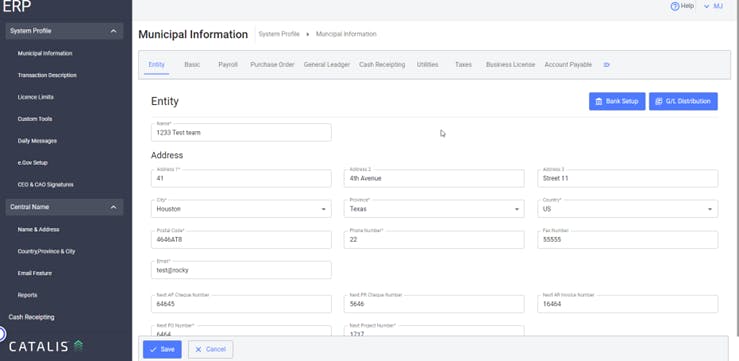Click System Profile breadcrumb link
This screenshot has width=739, height=361.
click(279, 34)
